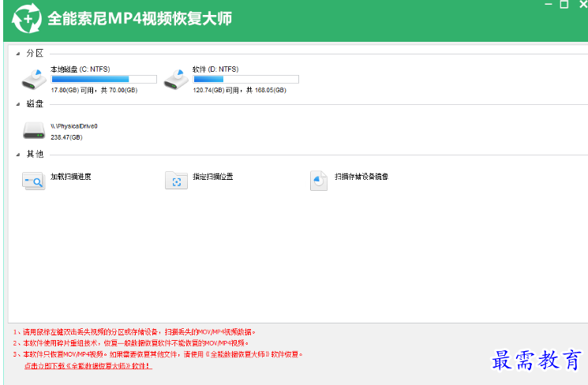Click the \\.\PhysicalDrive0 label
The image size is (588, 385).
click(x=74, y=126)
